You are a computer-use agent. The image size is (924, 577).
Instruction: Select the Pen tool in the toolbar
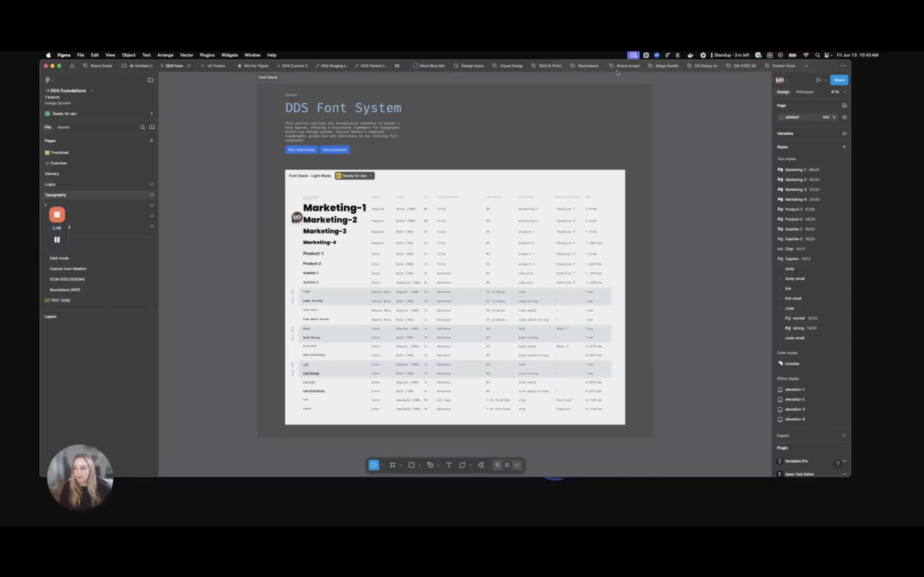pyautogui.click(x=431, y=465)
